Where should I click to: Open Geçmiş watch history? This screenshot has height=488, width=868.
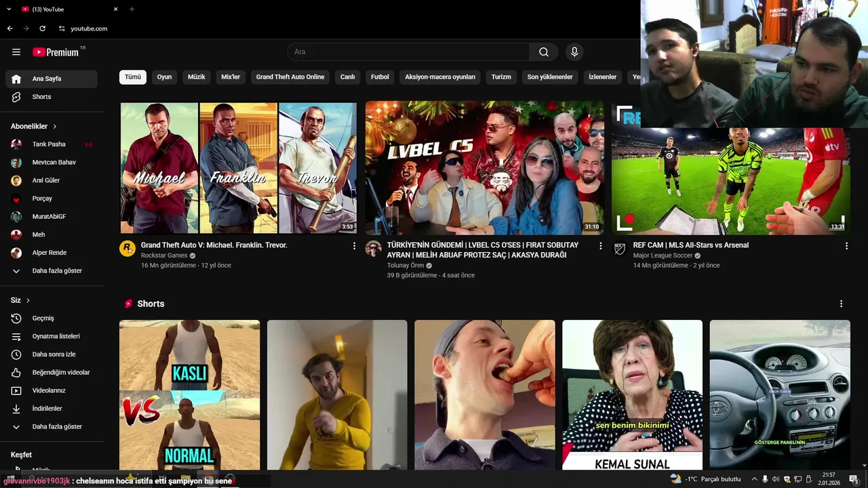tap(52, 318)
